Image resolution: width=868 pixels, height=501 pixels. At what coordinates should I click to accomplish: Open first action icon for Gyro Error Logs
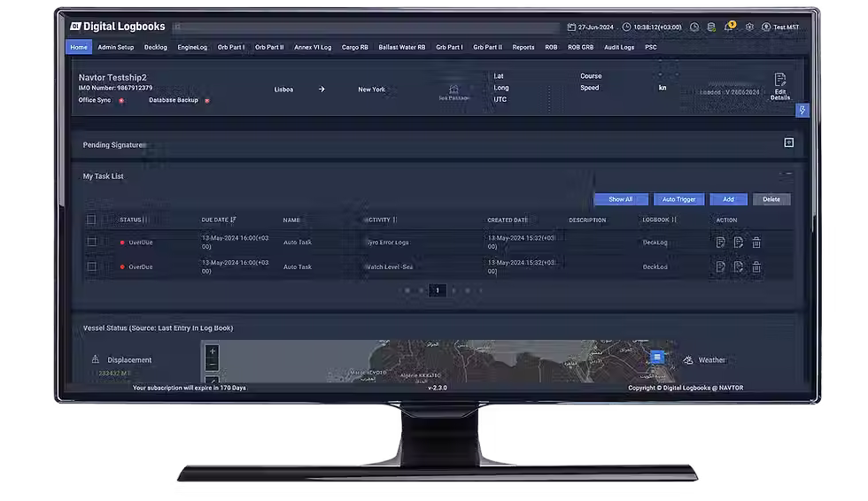tap(720, 243)
